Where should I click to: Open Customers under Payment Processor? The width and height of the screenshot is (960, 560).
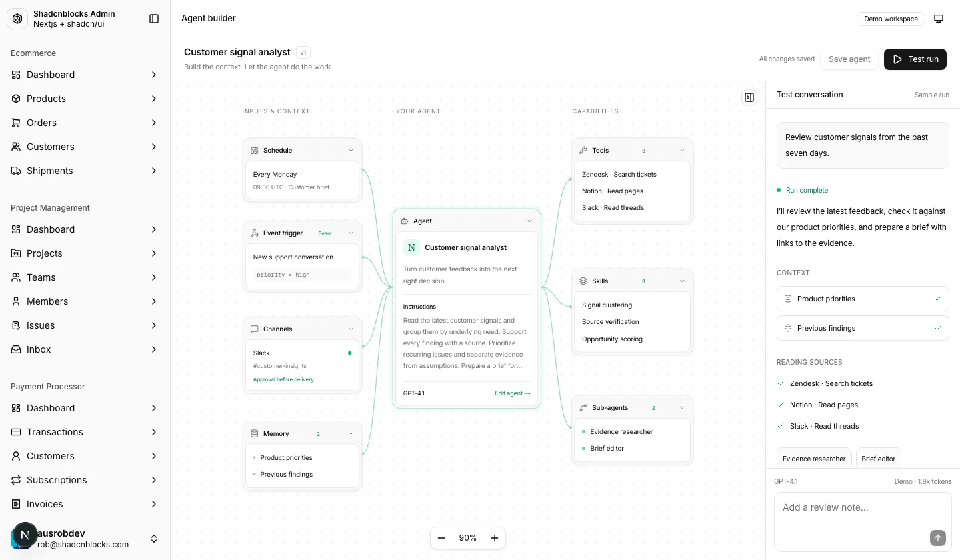(85, 456)
